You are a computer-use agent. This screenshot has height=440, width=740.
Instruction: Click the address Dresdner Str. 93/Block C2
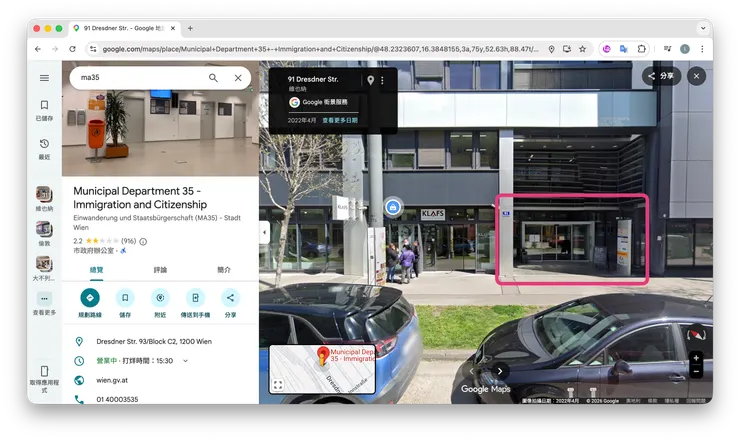pyautogui.click(x=154, y=341)
